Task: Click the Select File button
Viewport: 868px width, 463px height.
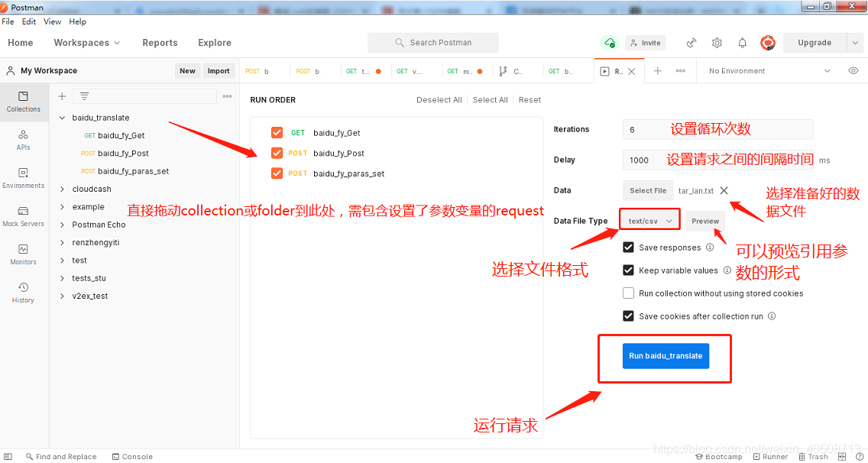Action: click(648, 190)
